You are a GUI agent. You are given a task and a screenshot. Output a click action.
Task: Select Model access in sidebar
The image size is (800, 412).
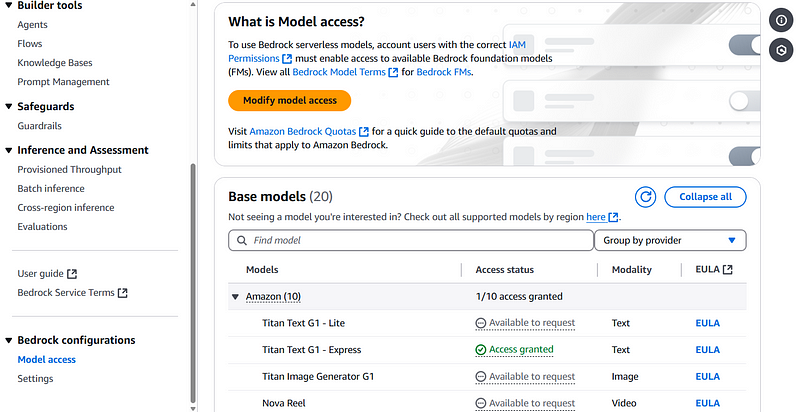46,359
